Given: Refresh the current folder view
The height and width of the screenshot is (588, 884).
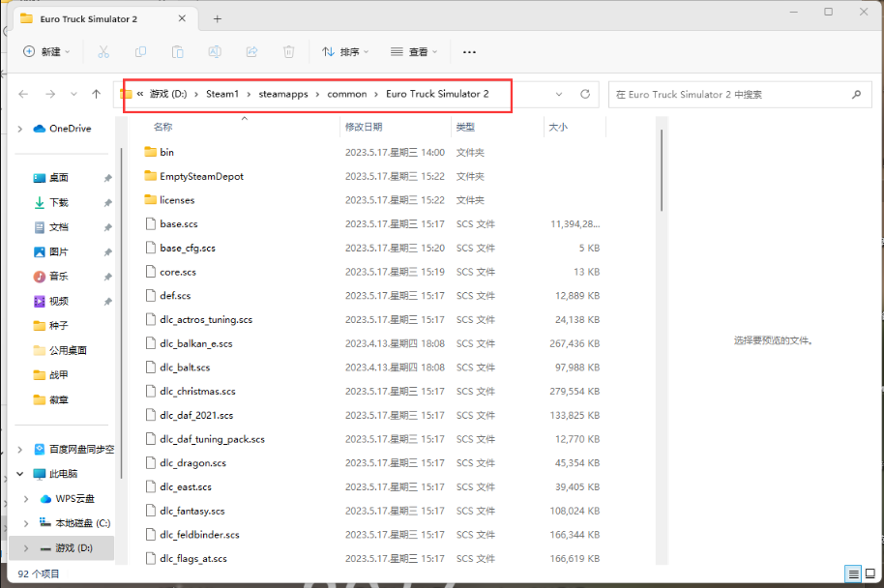Looking at the screenshot, I should (585, 94).
